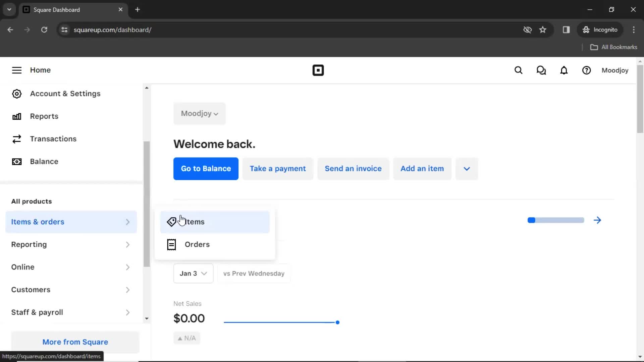
Task: Click the Send an invoice button
Action: (x=353, y=168)
